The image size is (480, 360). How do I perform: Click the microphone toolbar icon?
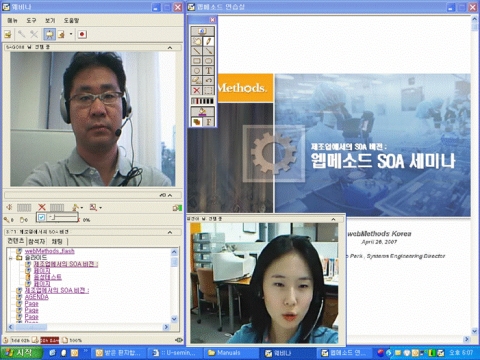(x=22, y=34)
